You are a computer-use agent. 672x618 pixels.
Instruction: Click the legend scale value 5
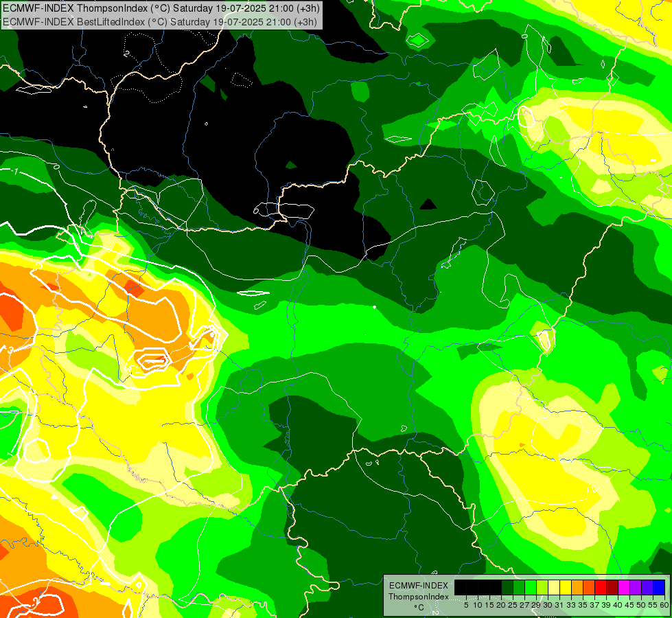coord(466,605)
